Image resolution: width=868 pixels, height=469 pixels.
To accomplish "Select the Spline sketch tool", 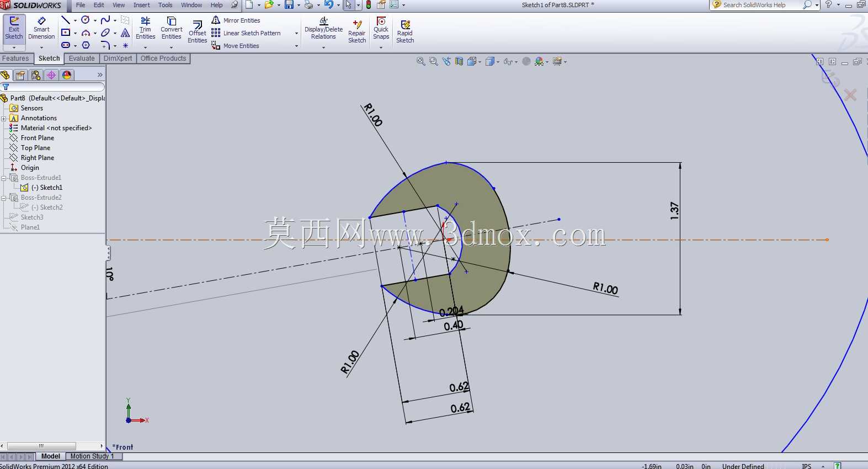I will click(105, 20).
